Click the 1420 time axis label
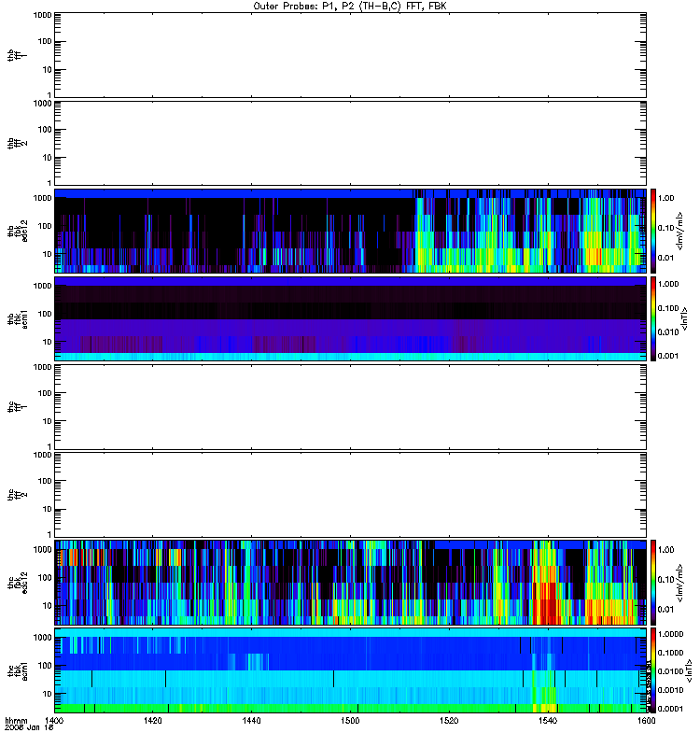This screenshot has width=700, height=747. pyautogui.click(x=152, y=720)
